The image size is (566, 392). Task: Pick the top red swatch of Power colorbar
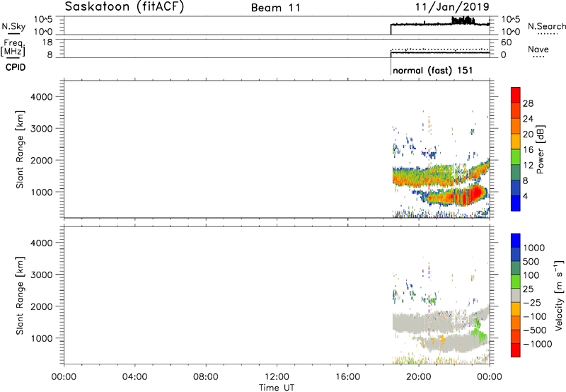516,96
